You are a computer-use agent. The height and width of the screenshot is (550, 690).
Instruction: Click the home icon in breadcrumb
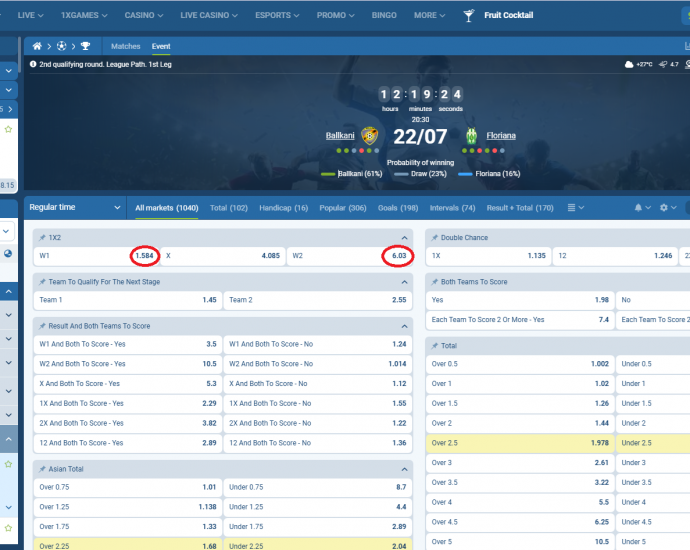coord(37,46)
